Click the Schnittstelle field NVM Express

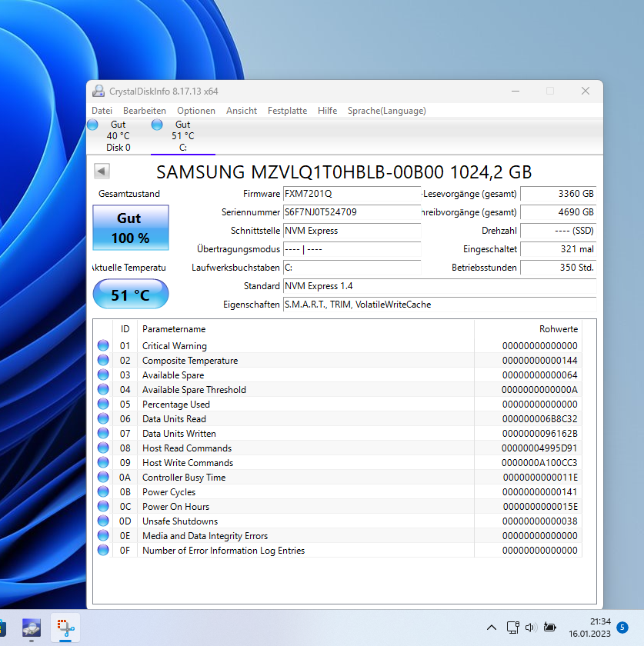[352, 231]
